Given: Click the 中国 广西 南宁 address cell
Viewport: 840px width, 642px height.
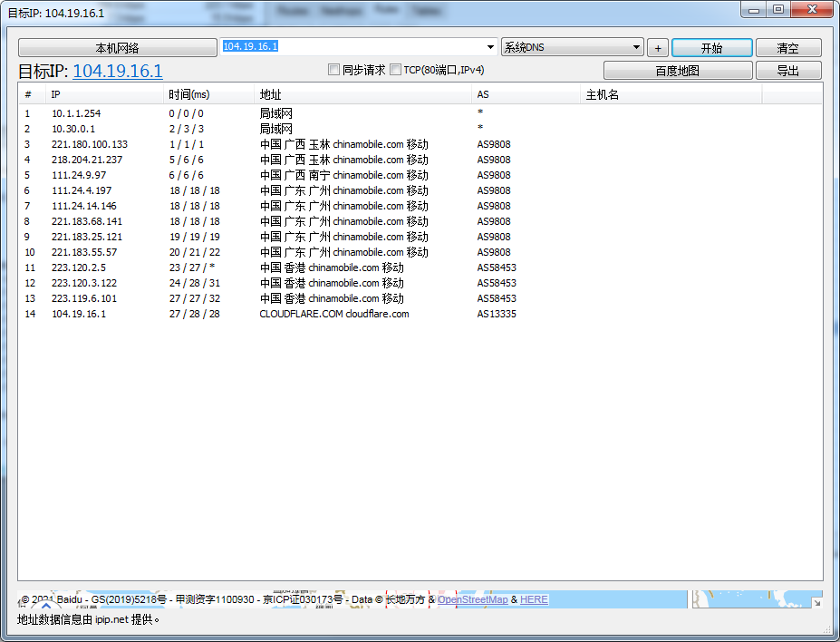Looking at the screenshot, I should tap(344, 175).
